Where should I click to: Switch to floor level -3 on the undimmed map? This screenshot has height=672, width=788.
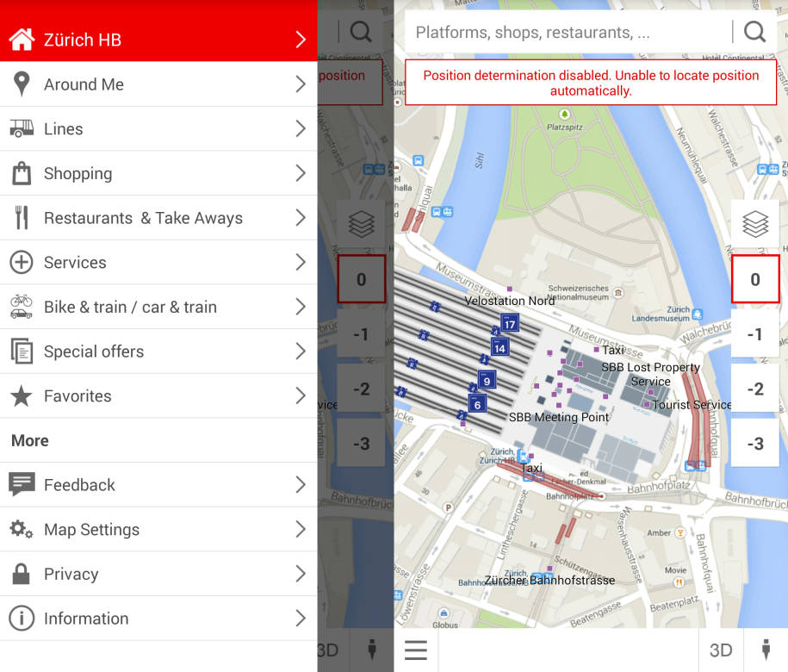point(755,444)
